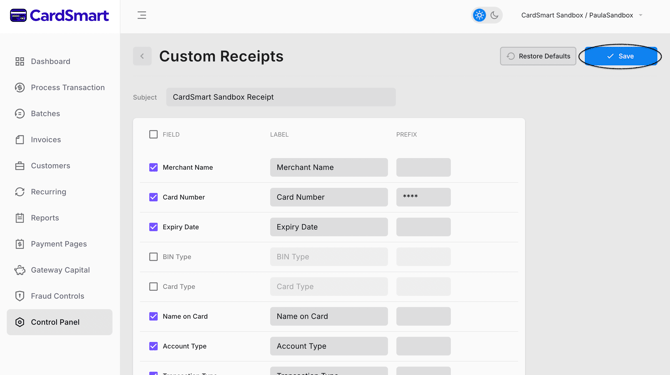The image size is (670, 375).
Task: Click the Expiry Date prefix field
Action: [x=423, y=227]
